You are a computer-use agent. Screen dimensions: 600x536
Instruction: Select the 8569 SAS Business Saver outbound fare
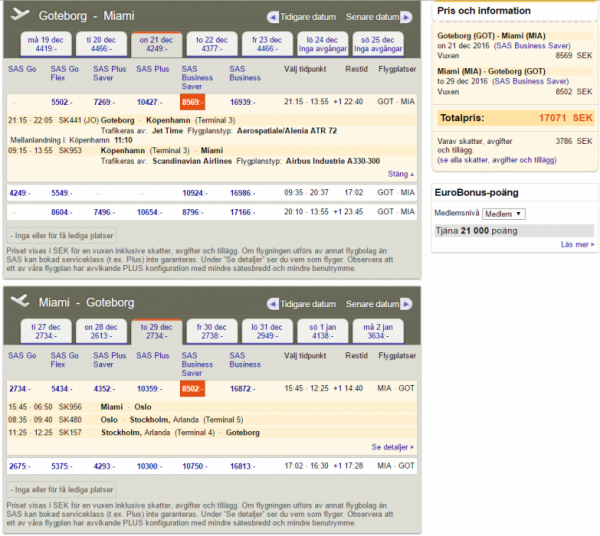tap(193, 102)
